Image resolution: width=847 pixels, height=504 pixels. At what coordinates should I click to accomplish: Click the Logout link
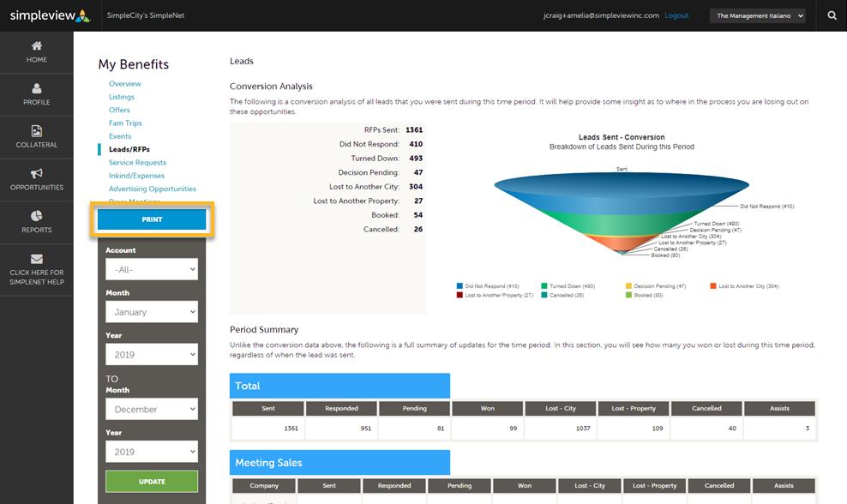click(676, 15)
